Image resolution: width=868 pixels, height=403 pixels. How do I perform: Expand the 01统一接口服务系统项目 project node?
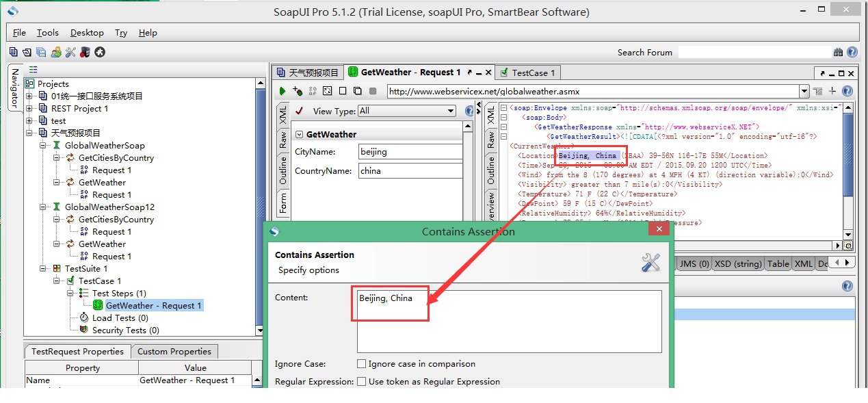click(x=29, y=96)
